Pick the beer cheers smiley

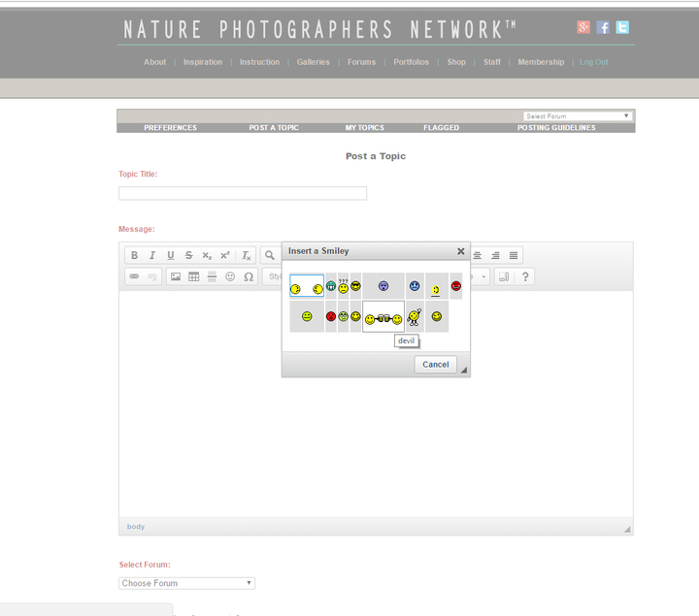tap(383, 316)
